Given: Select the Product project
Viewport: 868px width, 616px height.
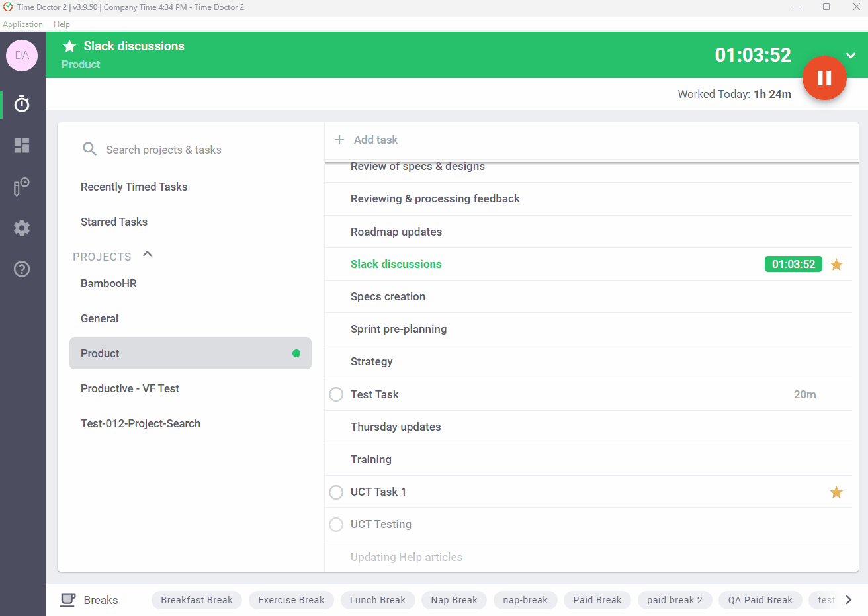Looking at the screenshot, I should point(191,353).
